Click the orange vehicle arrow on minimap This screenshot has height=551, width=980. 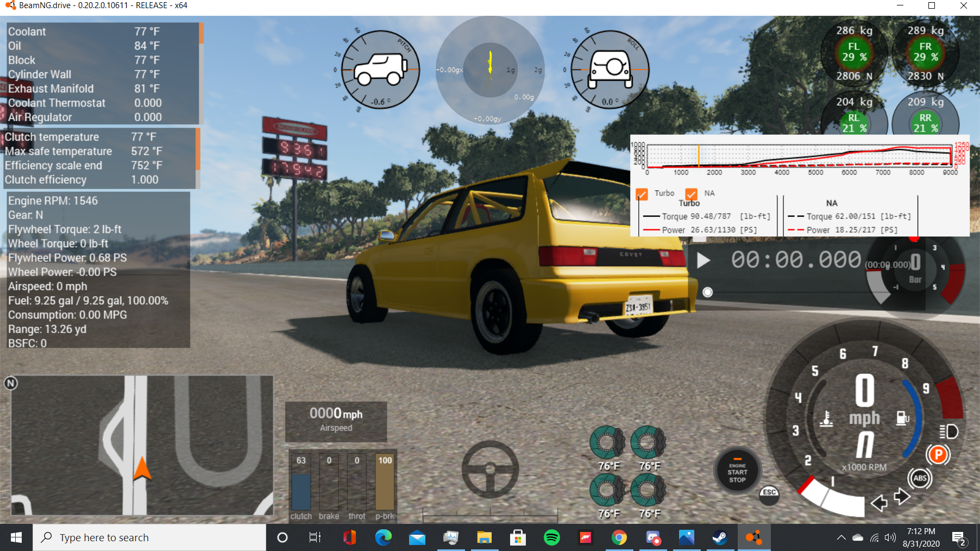pos(142,468)
